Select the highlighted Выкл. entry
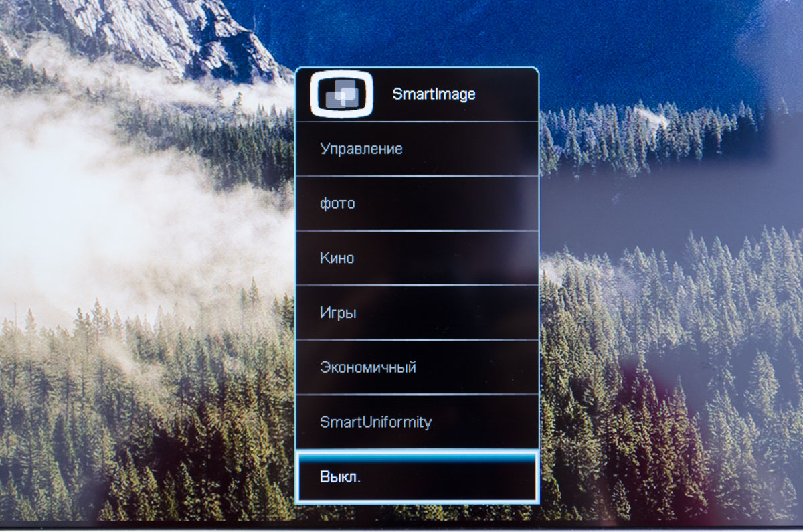The height and width of the screenshot is (532, 803). point(417,477)
